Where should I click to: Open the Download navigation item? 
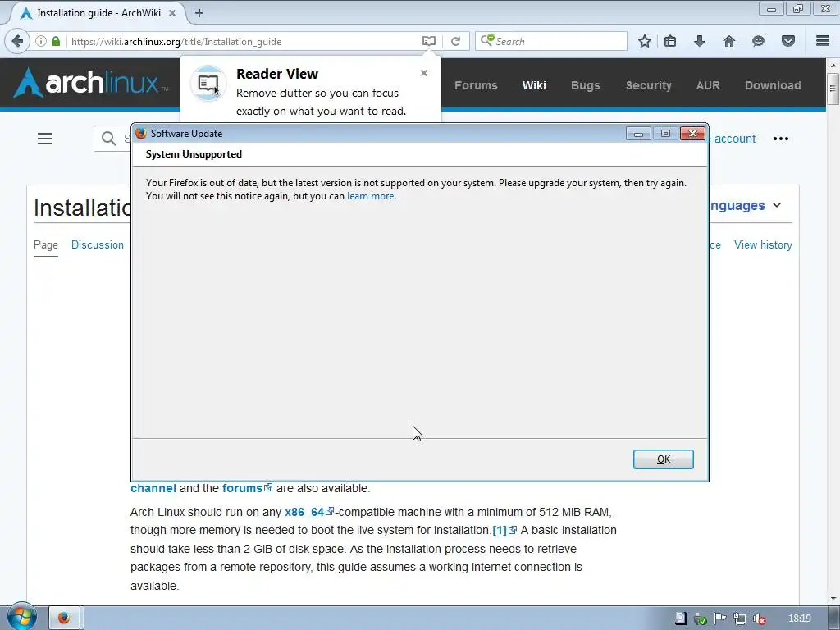773,85
